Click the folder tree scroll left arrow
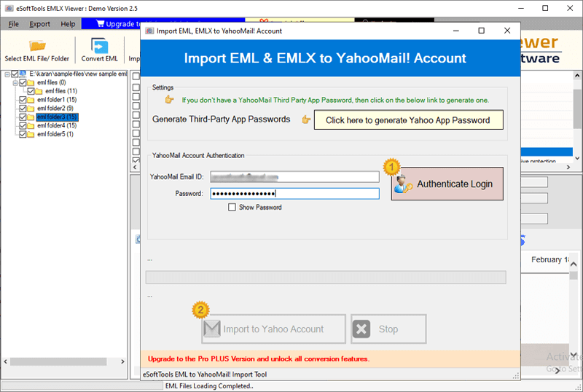 (5, 361)
